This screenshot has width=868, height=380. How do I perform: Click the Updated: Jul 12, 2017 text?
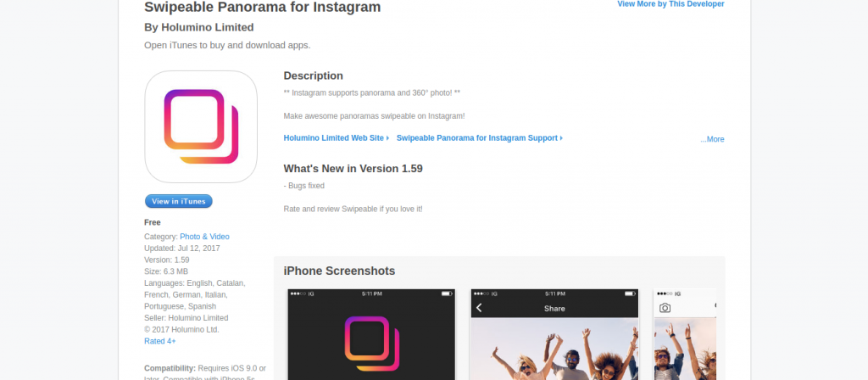(x=182, y=249)
